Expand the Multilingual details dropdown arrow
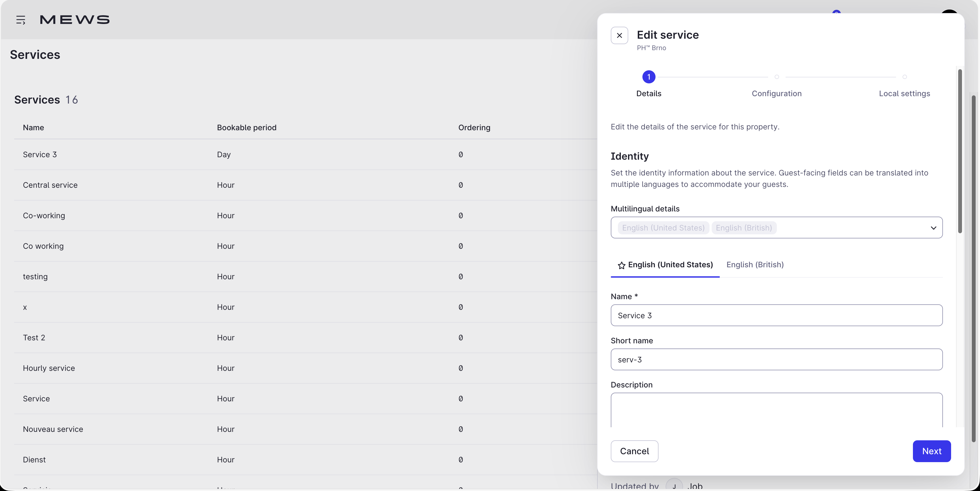Viewport: 980px width, 491px height. point(933,228)
